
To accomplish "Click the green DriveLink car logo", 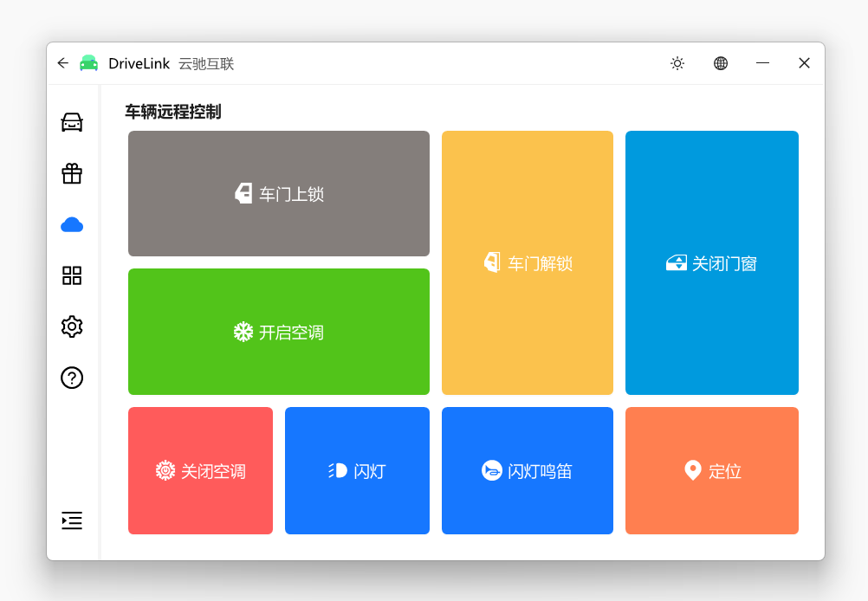I will tap(88, 62).
